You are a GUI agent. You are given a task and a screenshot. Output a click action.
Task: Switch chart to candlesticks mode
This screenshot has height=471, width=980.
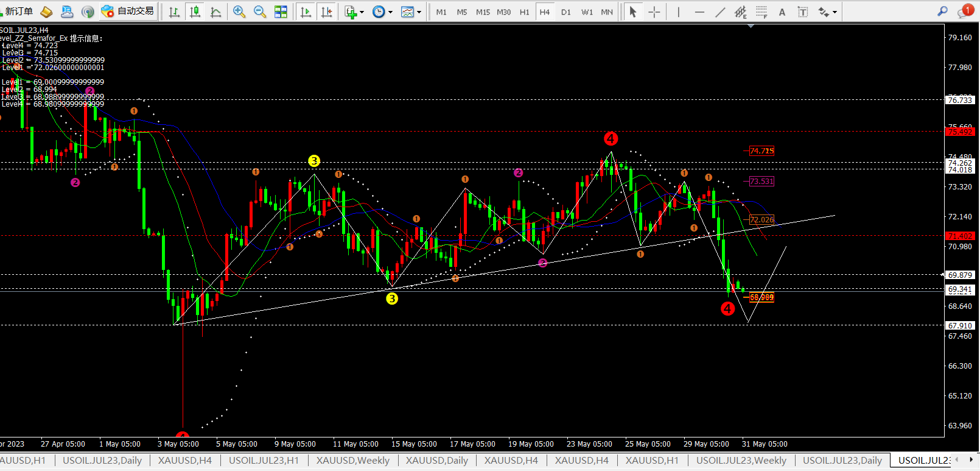(195, 12)
